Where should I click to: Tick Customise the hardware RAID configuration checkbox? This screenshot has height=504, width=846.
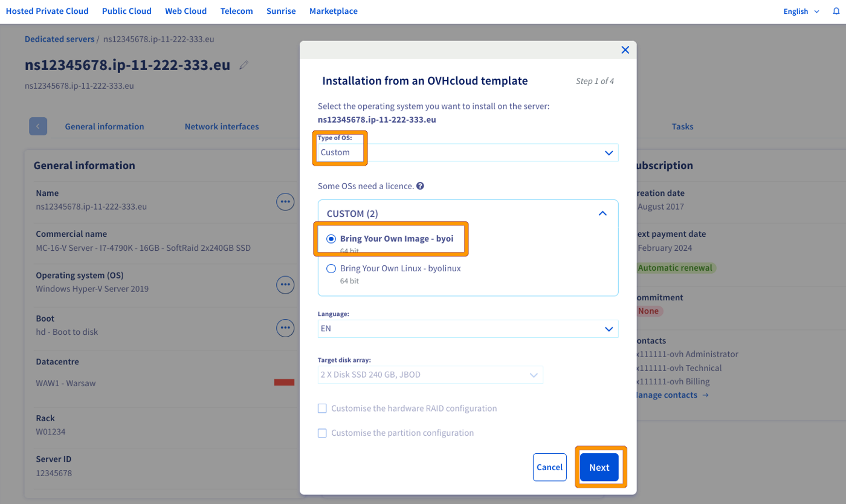tap(323, 409)
